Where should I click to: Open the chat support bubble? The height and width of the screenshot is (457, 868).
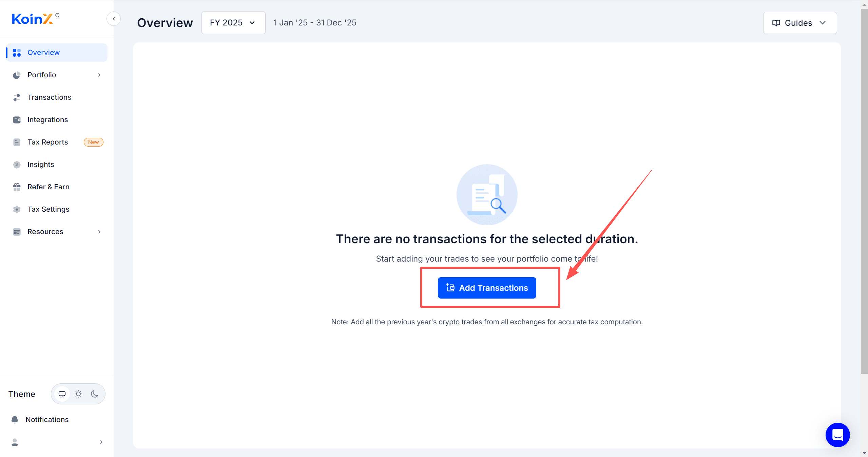[x=837, y=435]
